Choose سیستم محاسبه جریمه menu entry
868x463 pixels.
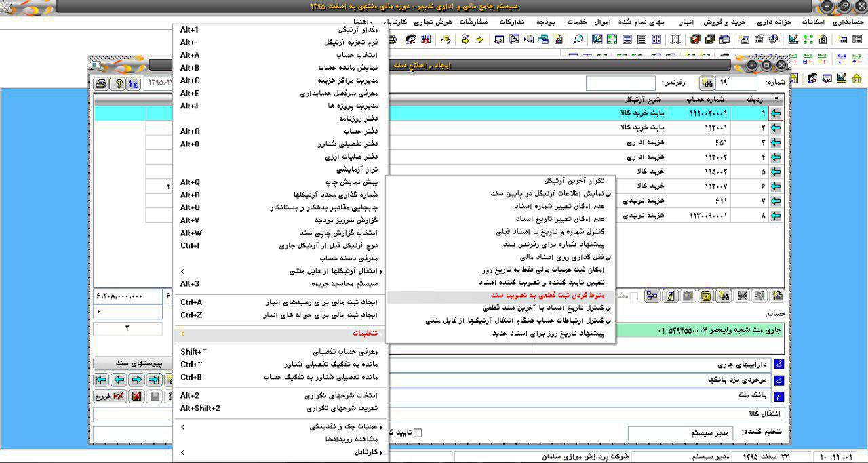[x=280, y=284]
